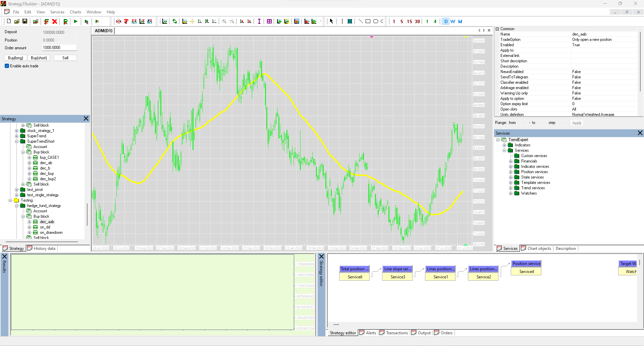
Task: Switch chart to monthly M timeframe
Action: pyautogui.click(x=460, y=21)
